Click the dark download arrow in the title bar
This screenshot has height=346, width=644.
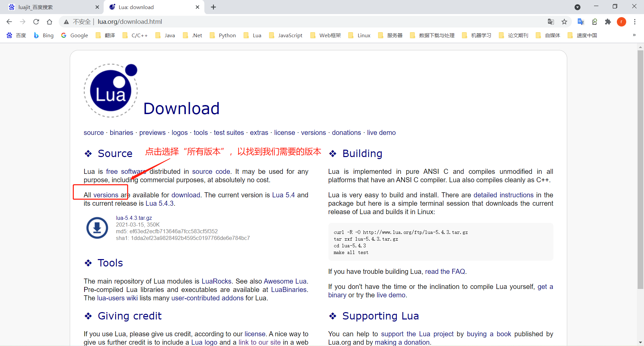coord(577,7)
